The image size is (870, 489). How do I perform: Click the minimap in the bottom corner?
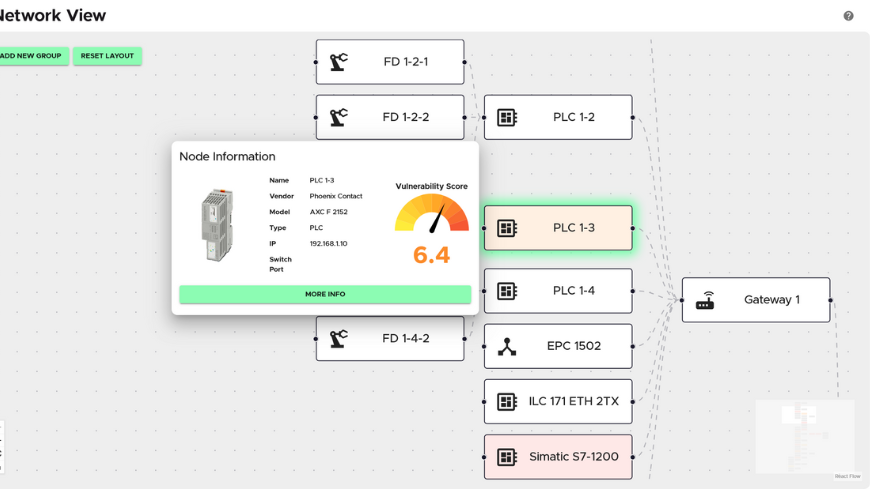tap(805, 439)
